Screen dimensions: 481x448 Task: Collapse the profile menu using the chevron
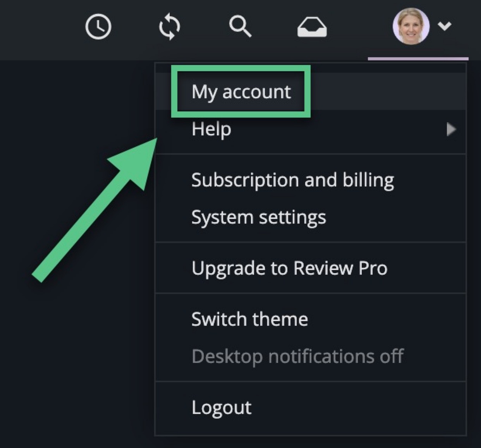click(444, 26)
